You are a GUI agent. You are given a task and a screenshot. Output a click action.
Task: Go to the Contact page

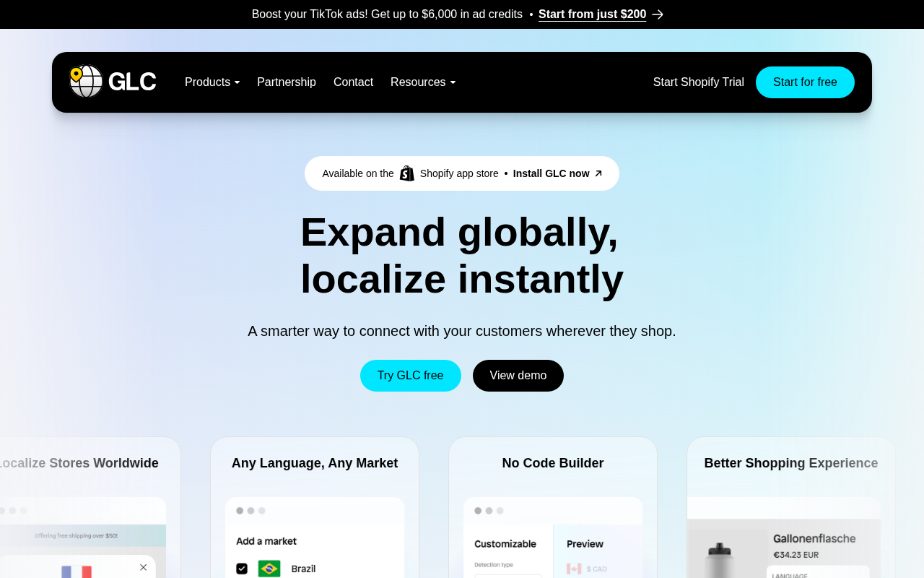coord(353,82)
